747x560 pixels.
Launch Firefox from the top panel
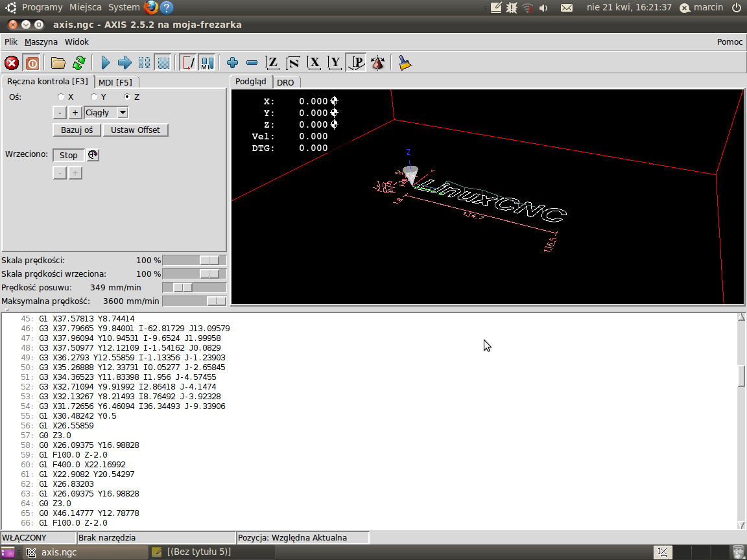click(150, 7)
